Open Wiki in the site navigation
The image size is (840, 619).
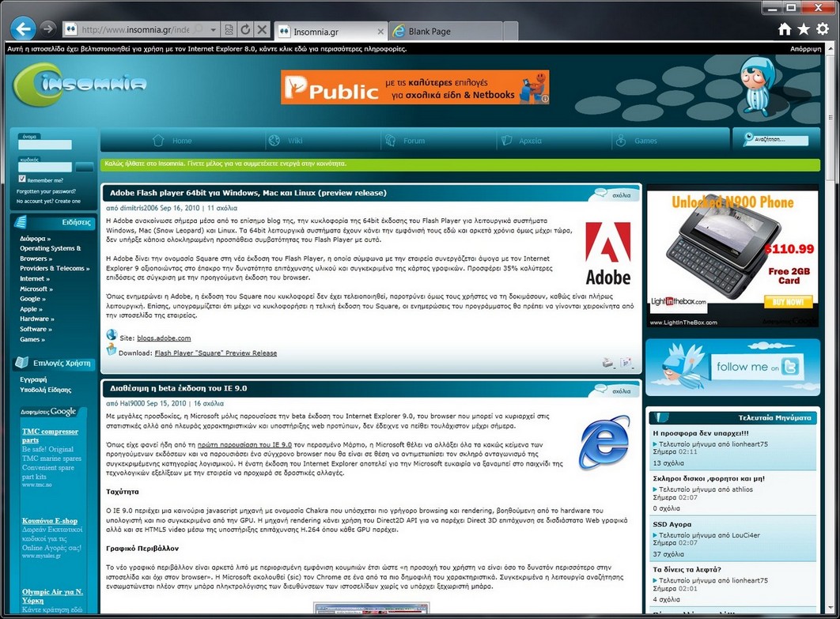tap(286, 141)
